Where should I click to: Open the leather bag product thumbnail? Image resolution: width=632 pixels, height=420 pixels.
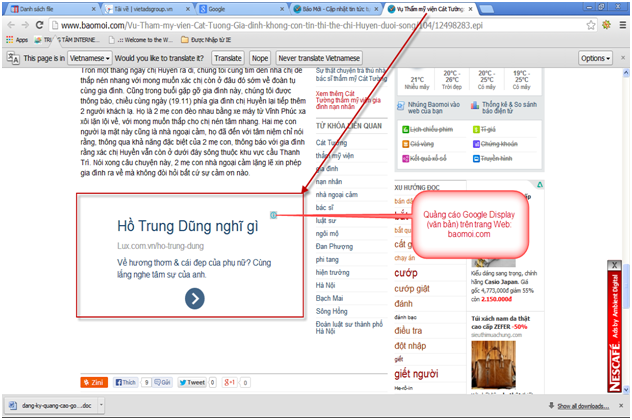pyautogui.click(x=493, y=365)
